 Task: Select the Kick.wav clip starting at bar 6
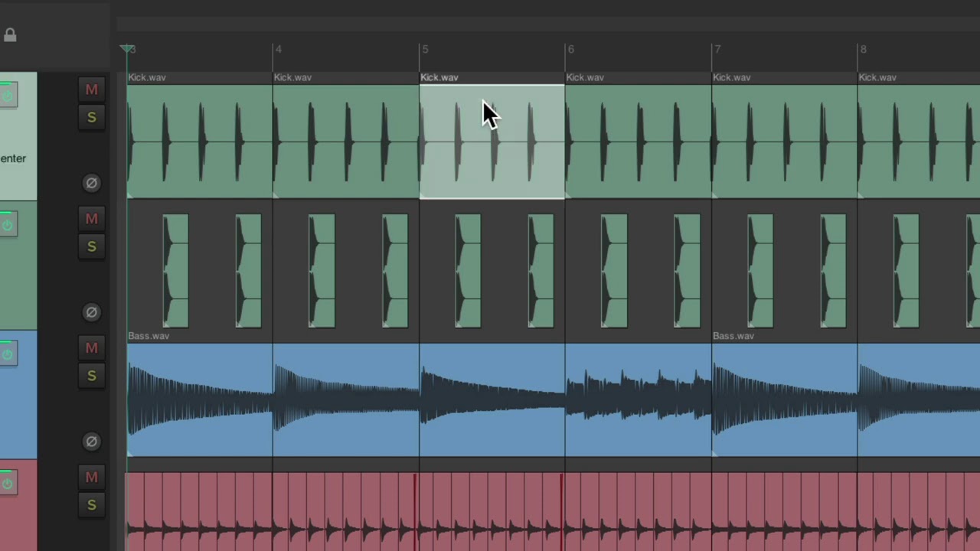(x=639, y=142)
